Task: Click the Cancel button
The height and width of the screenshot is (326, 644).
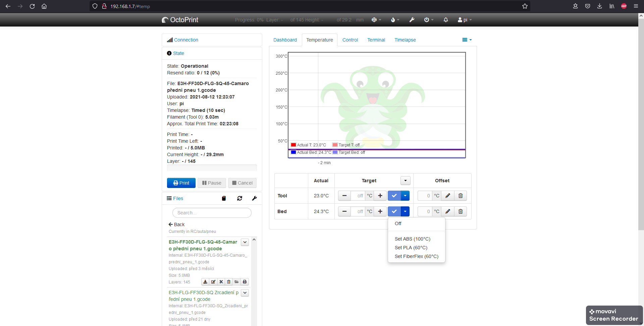Action: click(242, 183)
